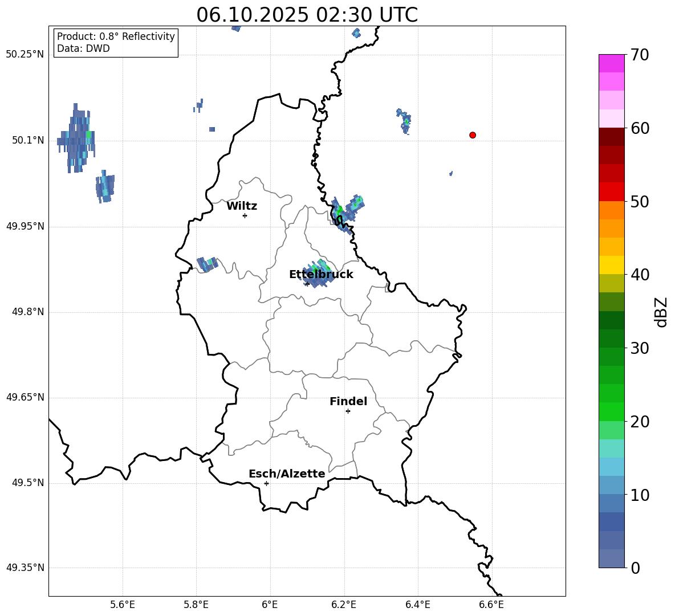Select the map title date and time
This screenshot has width=675, height=616.
point(307,15)
